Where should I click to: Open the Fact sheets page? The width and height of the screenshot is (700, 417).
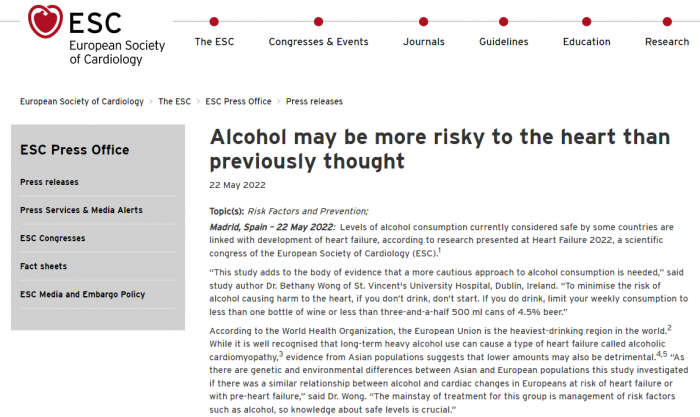[45, 266]
